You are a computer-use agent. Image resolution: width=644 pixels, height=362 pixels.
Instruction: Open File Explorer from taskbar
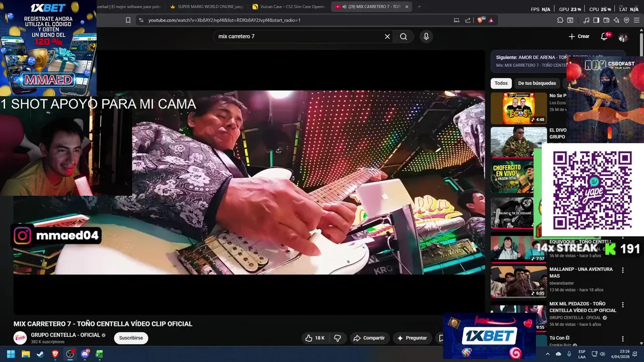pyautogui.click(x=26, y=354)
